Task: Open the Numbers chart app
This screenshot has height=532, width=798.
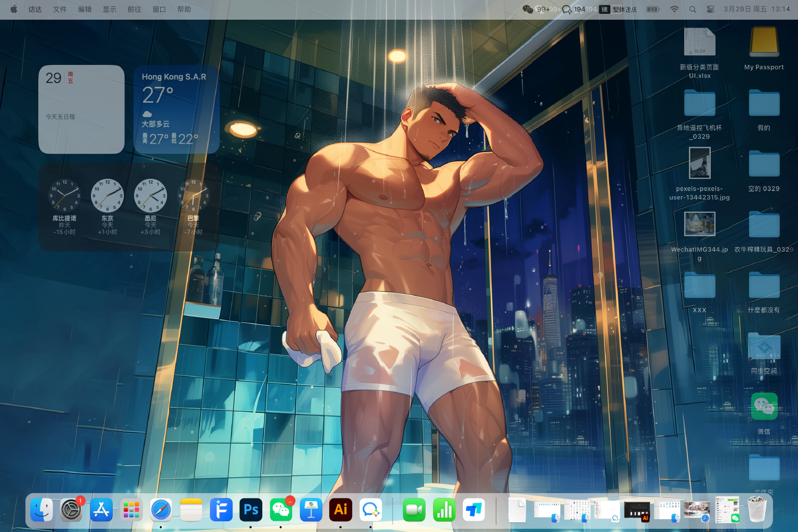Action: point(444,510)
